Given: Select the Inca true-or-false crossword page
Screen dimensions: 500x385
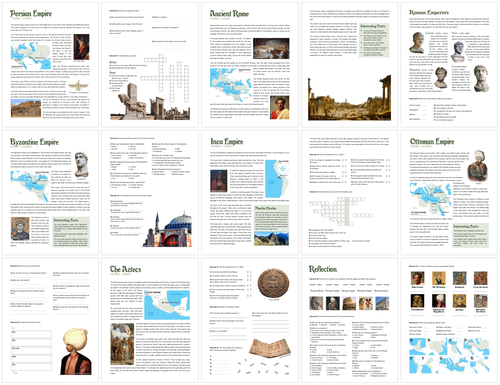Looking at the screenshot, I should click(349, 193).
